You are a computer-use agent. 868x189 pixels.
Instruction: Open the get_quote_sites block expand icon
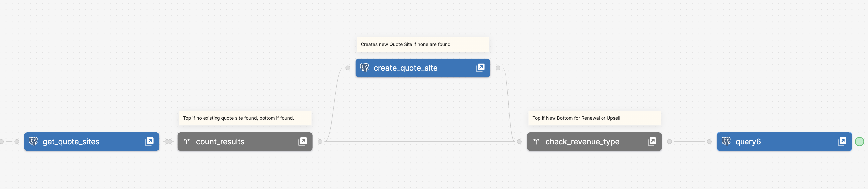click(x=149, y=141)
